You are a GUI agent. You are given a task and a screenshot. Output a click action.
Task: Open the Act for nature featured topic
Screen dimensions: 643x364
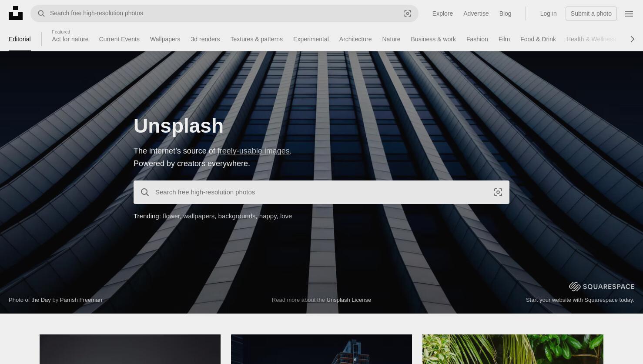[70, 39]
